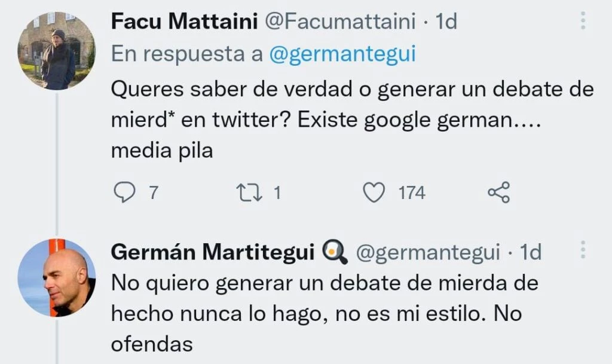Viewport: 612px width, 364px height.
Task: Reply to Facu Mattaini's tweet
Action: click(x=125, y=192)
